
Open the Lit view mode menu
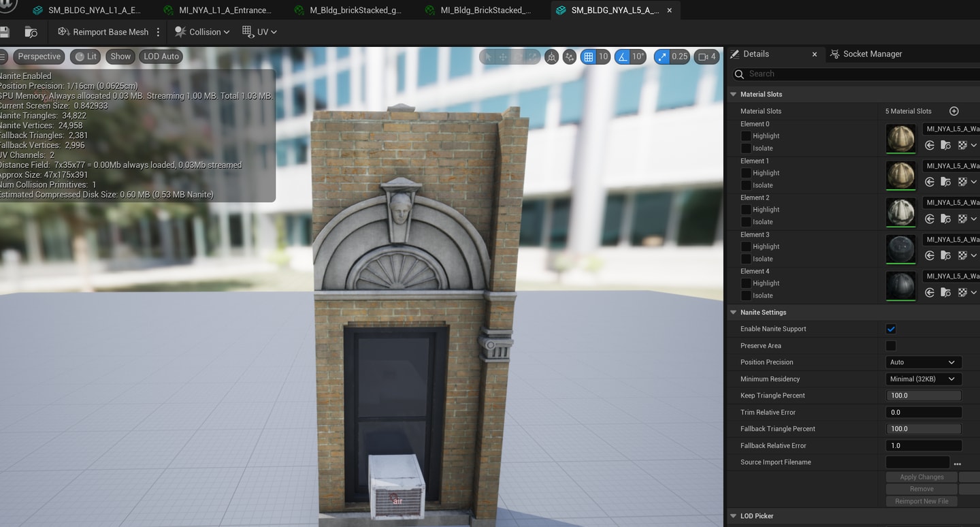(x=86, y=57)
